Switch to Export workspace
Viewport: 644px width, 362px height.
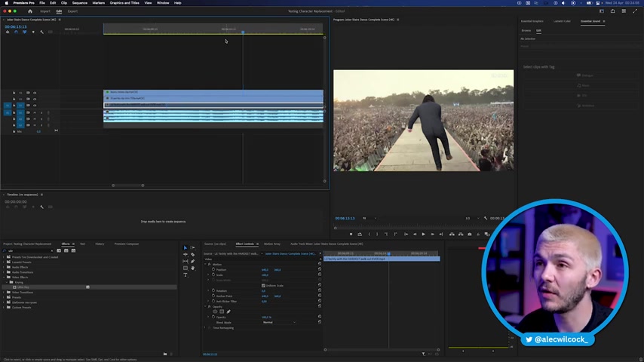tap(72, 11)
